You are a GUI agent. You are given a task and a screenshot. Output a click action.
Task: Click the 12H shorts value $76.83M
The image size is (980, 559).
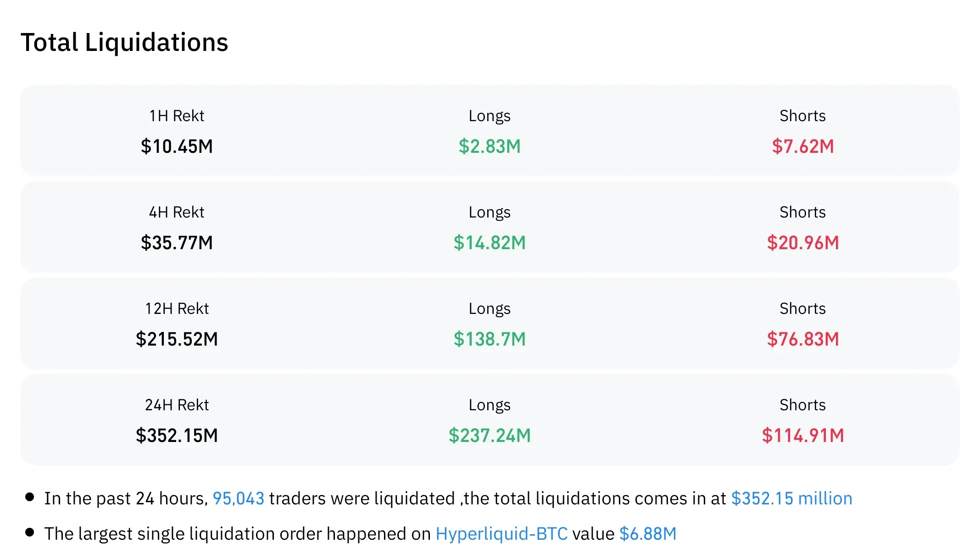[802, 339]
